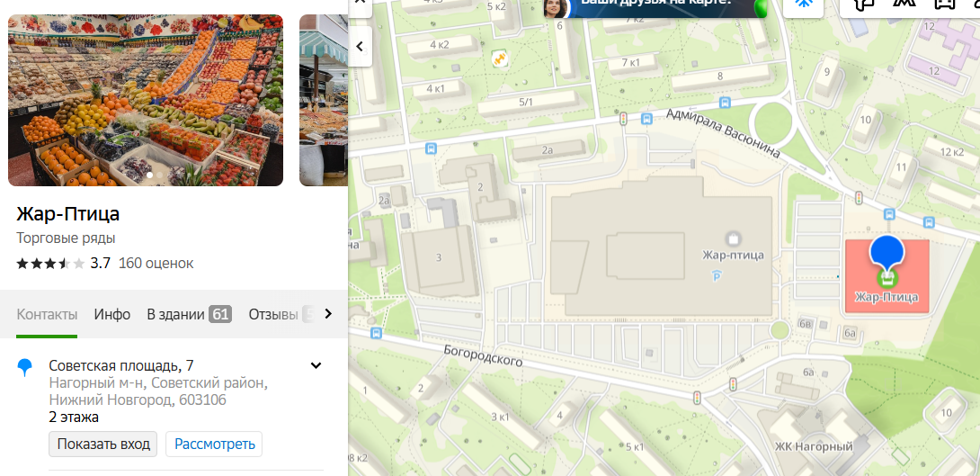Click the Рассмотреть button
Viewport: 980px width, 476px height.
[214, 445]
